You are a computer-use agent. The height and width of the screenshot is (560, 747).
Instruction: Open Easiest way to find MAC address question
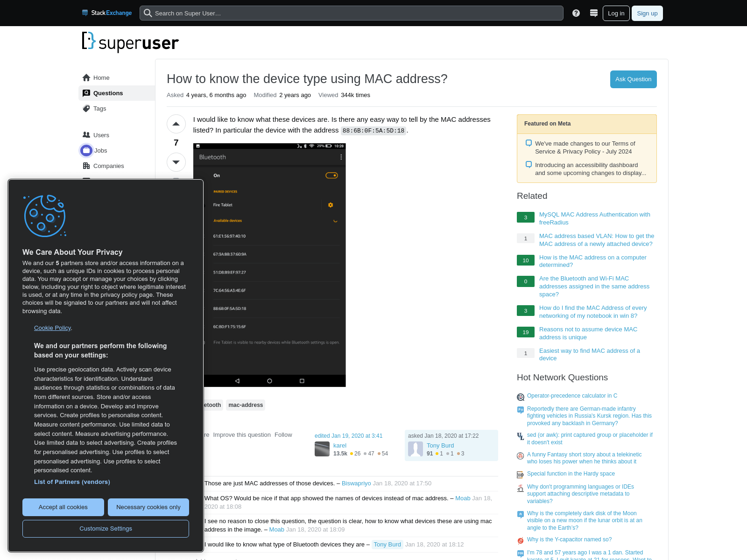(590, 355)
